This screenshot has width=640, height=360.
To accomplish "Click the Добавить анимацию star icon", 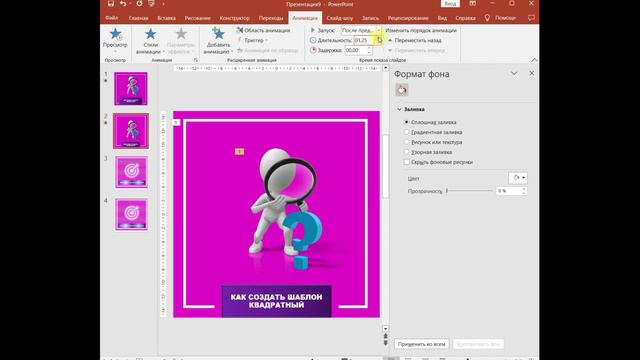I will 218,34.
